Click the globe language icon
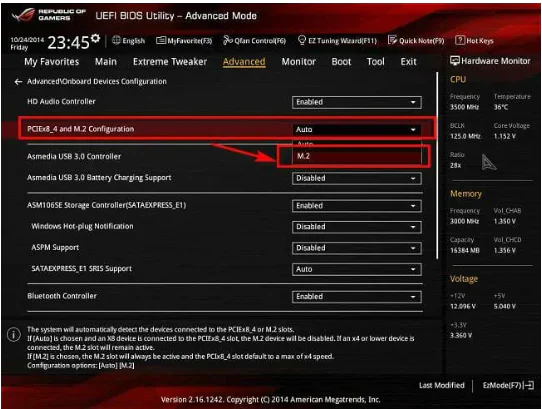542x409 pixels. click(116, 40)
